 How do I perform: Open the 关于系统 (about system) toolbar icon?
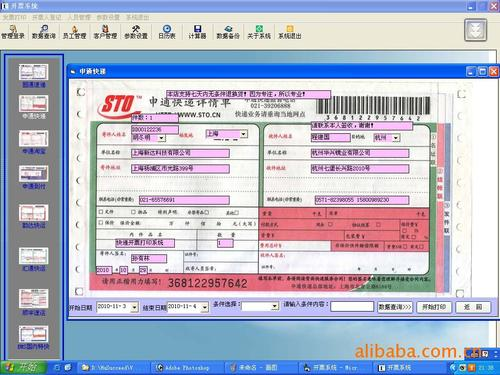click(259, 32)
